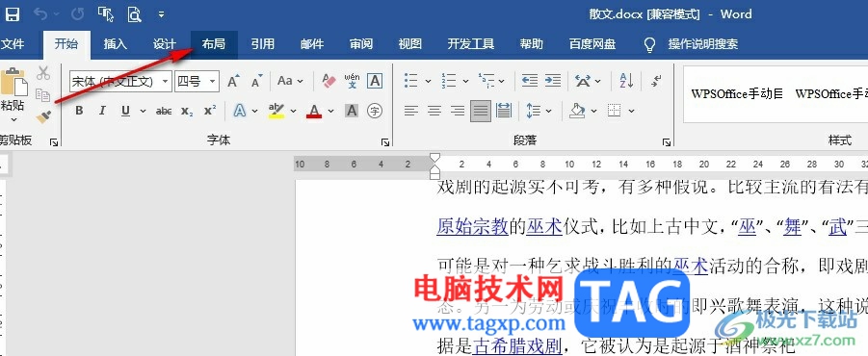Apply red font color
This screenshot has height=356, width=868.
[314, 111]
